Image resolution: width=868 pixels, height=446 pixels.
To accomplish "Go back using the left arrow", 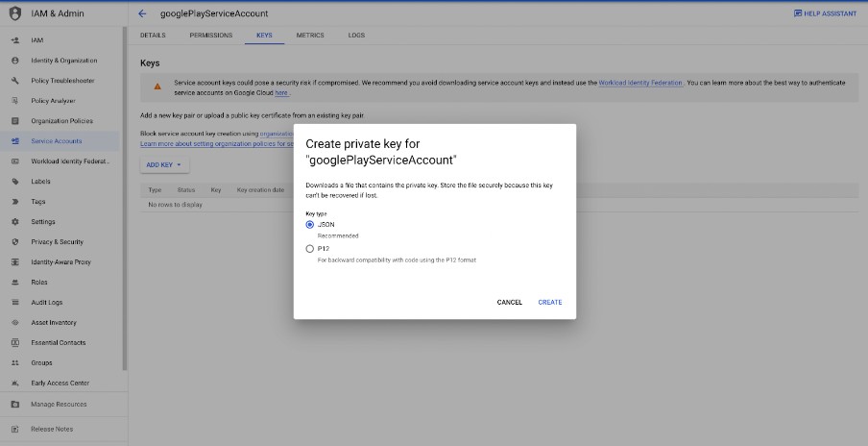I will [x=143, y=13].
